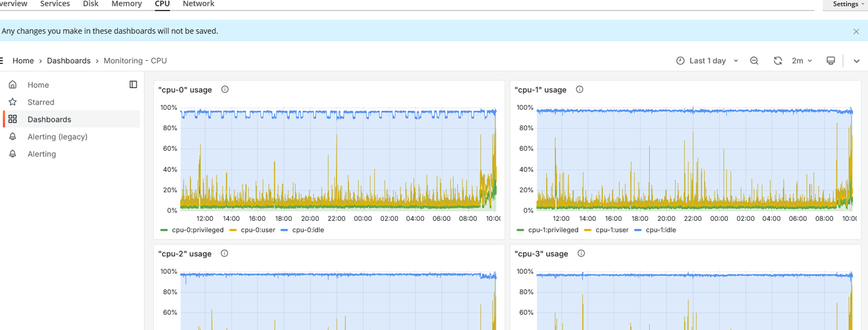Click the zoom out time range icon
The image size is (868, 330).
[754, 61]
